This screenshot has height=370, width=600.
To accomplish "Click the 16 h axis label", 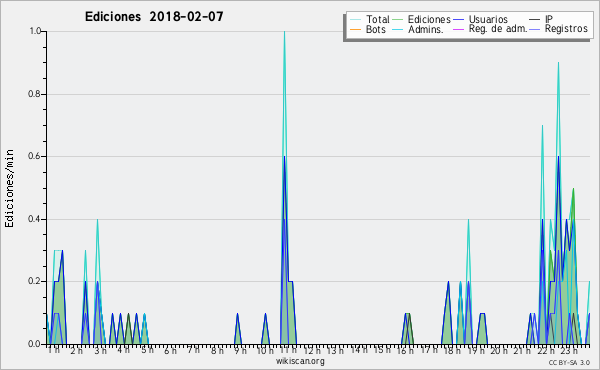I will [x=405, y=350].
